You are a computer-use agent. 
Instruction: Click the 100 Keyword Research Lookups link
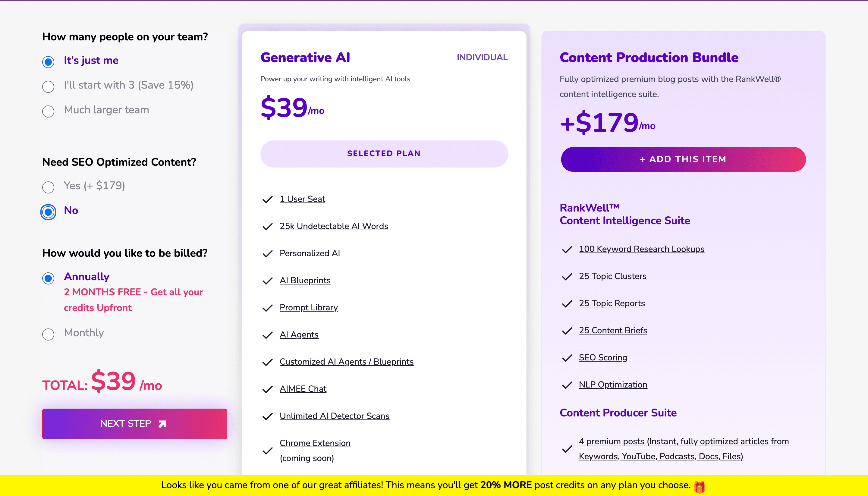[641, 249]
